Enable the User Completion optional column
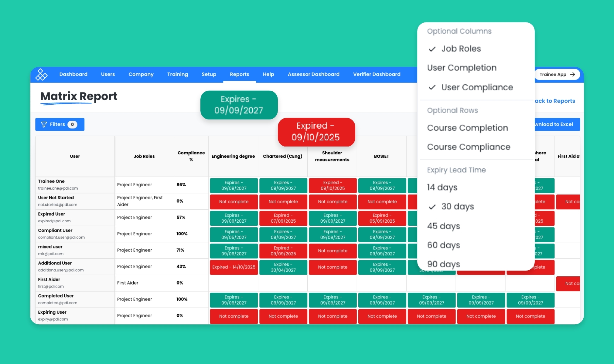 pyautogui.click(x=462, y=68)
